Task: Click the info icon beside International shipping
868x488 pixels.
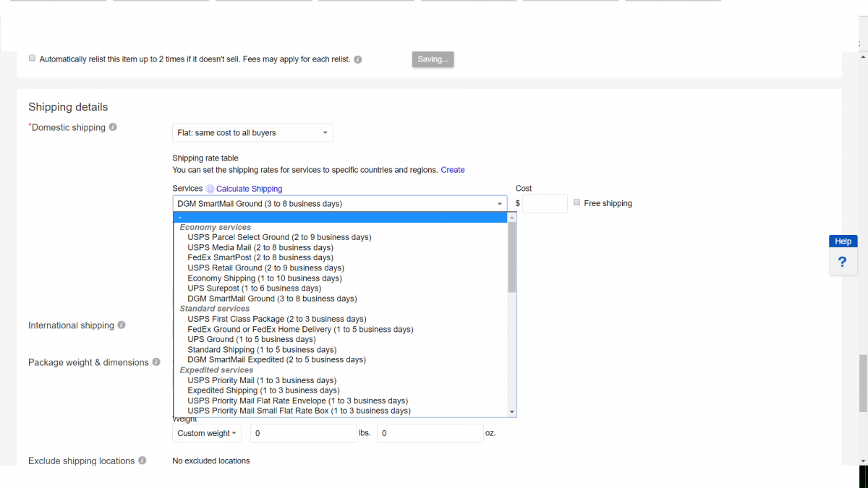Action: pyautogui.click(x=122, y=325)
